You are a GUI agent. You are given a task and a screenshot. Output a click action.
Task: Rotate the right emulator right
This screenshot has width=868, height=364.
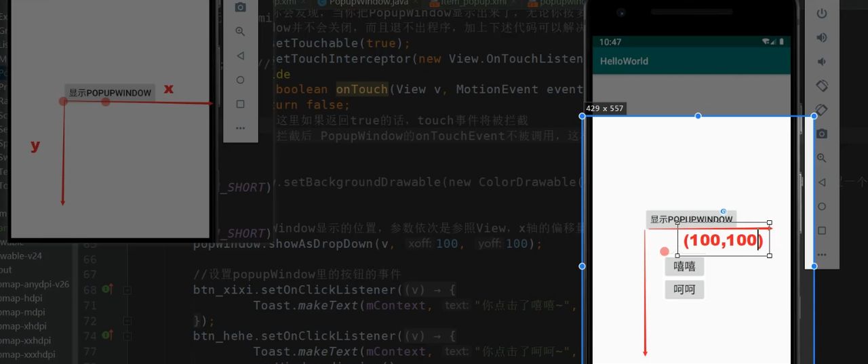click(x=822, y=110)
